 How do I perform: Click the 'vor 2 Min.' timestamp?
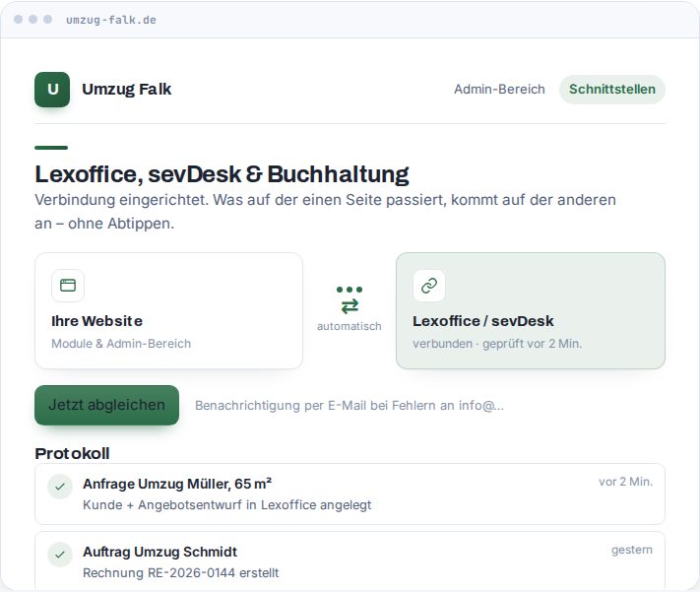(x=625, y=482)
